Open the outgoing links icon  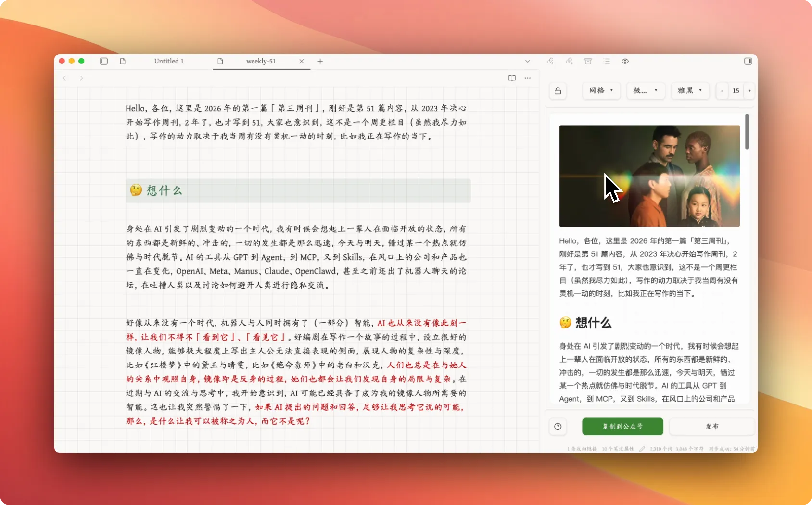click(569, 61)
